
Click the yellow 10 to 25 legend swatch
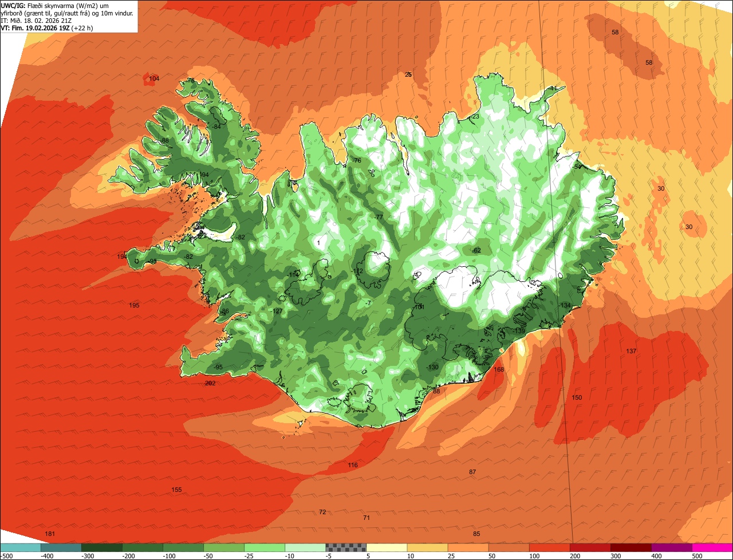tap(427, 547)
